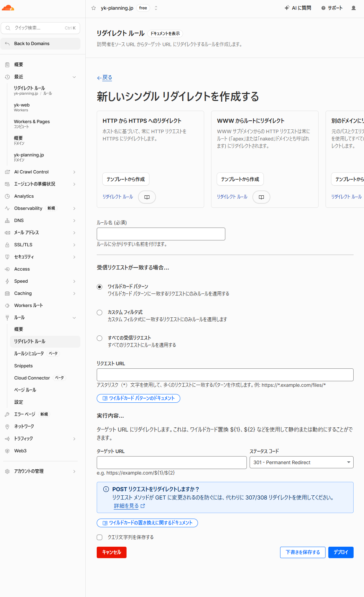Click the quick search magnifier icon
This screenshot has width=364, height=597.
tap(8, 28)
